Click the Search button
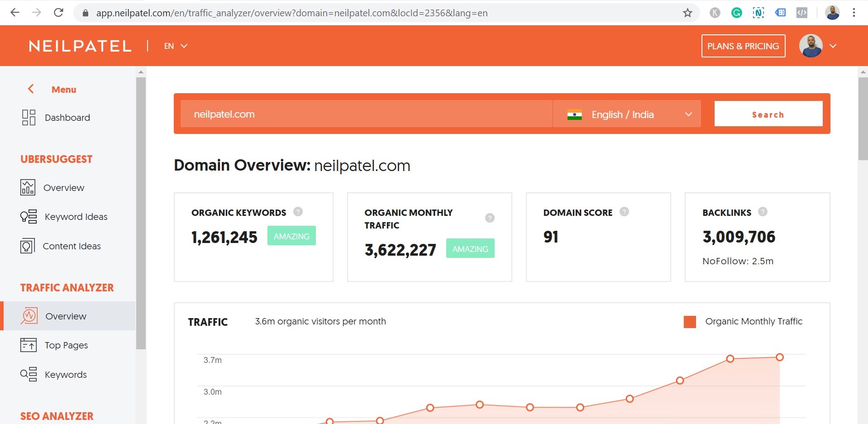The image size is (868, 424). [x=768, y=114]
